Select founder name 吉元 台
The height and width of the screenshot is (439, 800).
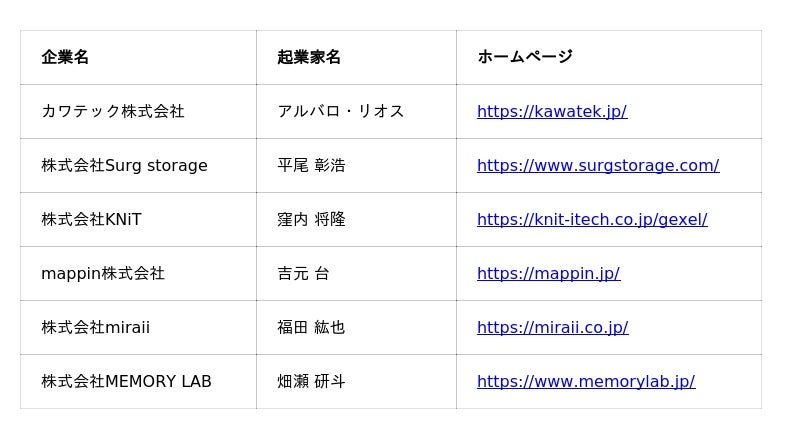(303, 273)
